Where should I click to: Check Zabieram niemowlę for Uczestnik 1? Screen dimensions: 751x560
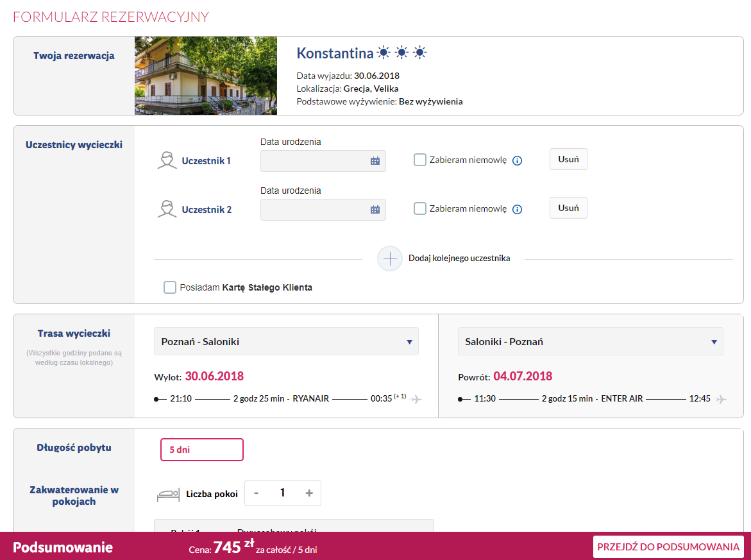[x=419, y=160]
